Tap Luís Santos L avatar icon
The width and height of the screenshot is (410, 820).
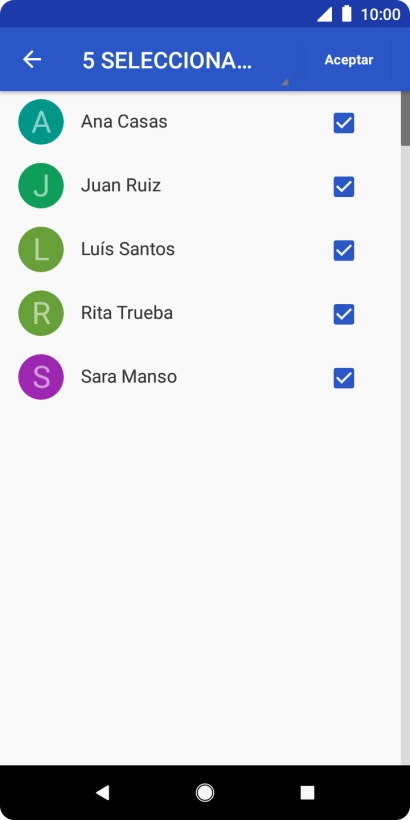click(x=41, y=249)
